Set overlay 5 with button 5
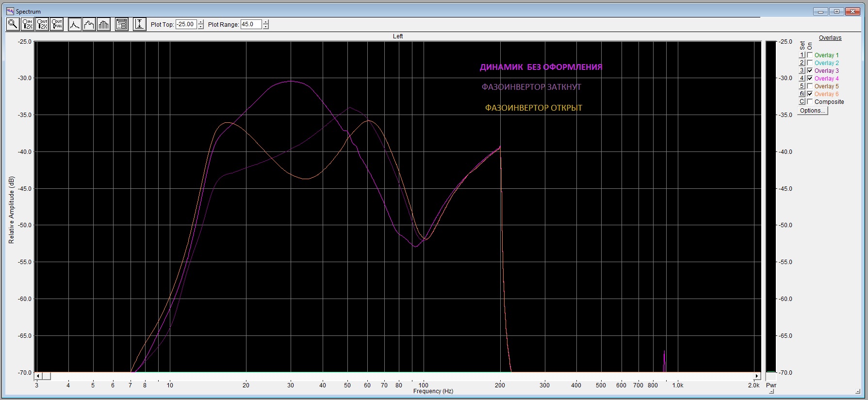Image resolution: width=868 pixels, height=400 pixels. point(802,86)
